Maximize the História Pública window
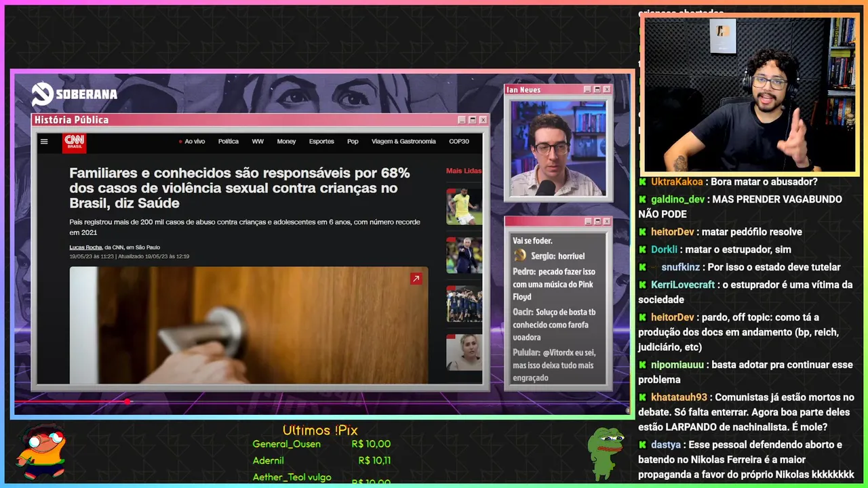 [472, 120]
